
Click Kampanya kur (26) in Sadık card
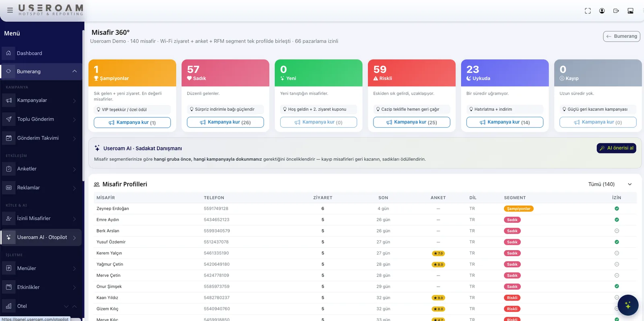[x=225, y=122]
